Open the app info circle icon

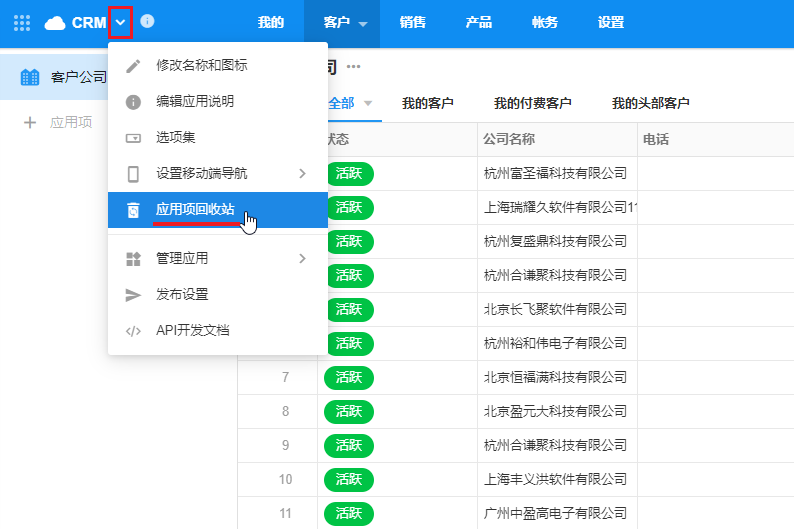tap(148, 21)
